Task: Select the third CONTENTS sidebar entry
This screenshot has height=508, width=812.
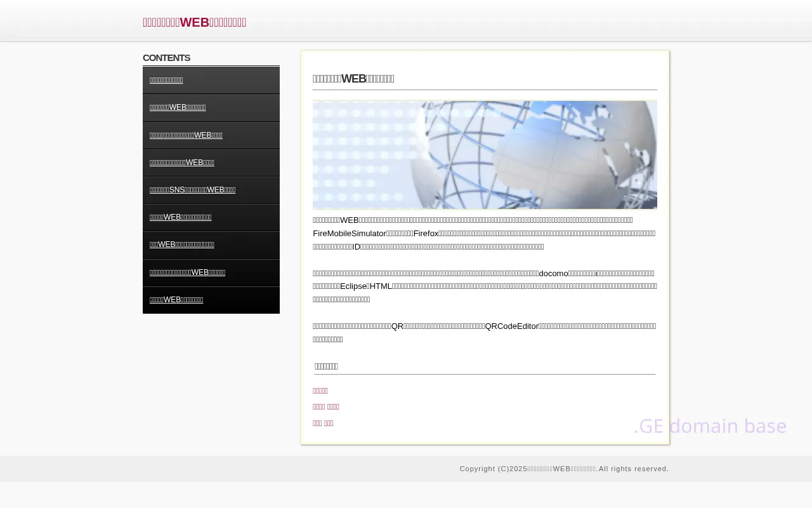Action: tap(186, 135)
